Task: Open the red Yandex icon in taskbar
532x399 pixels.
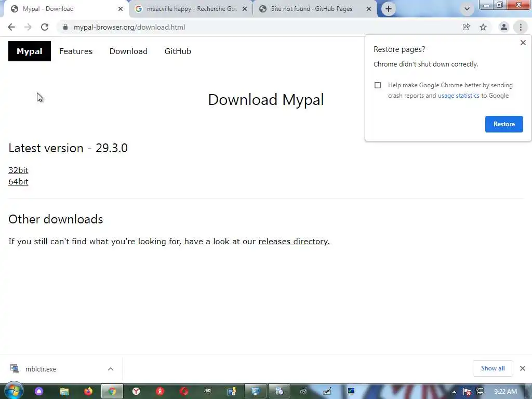Action: (160, 392)
